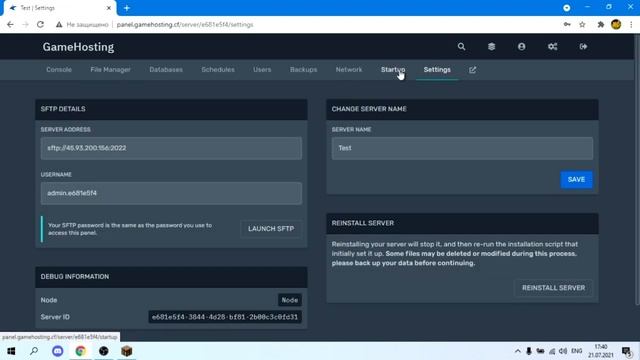Switch to the Backups tab
Image resolution: width=640 pixels, height=360 pixels.
[x=303, y=70]
